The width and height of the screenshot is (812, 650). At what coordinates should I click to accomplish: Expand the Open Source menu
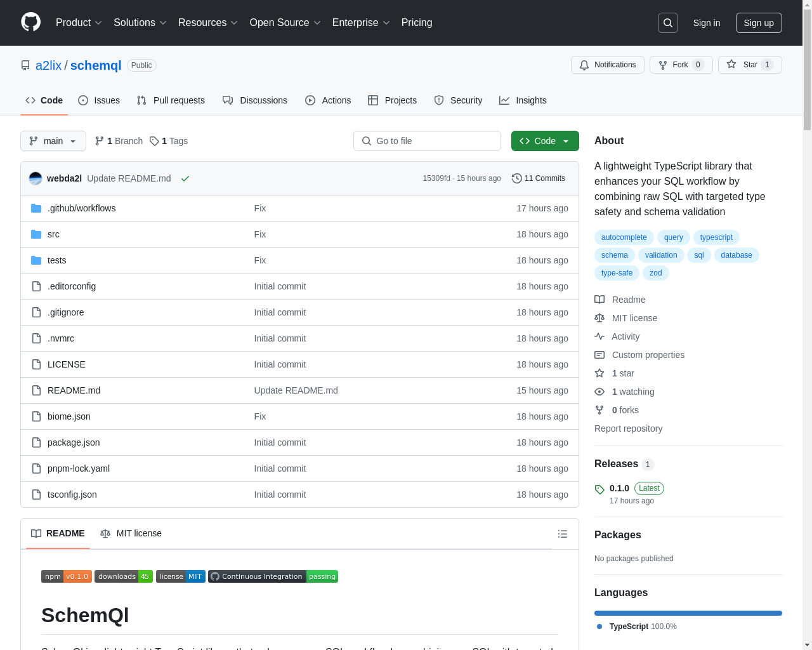coord(285,23)
